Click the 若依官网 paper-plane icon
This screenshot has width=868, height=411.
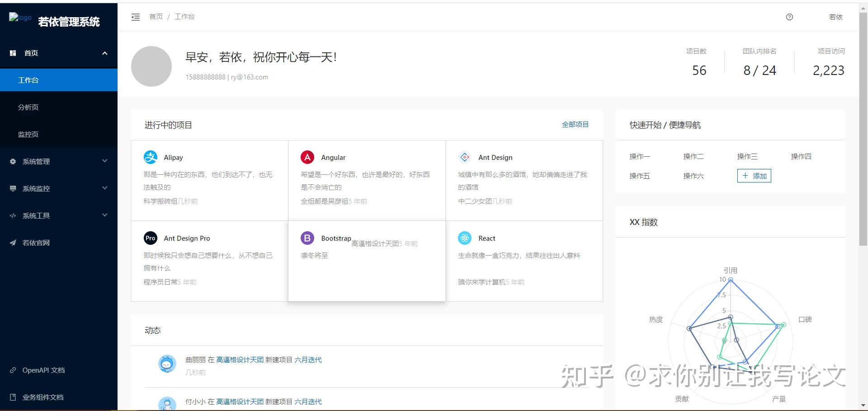point(13,243)
